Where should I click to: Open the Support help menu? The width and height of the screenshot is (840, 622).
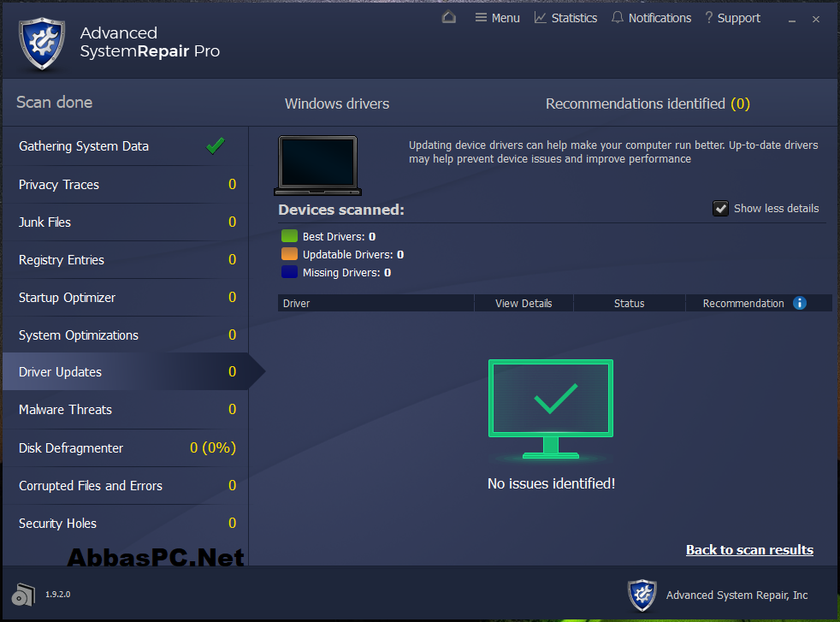pos(732,18)
